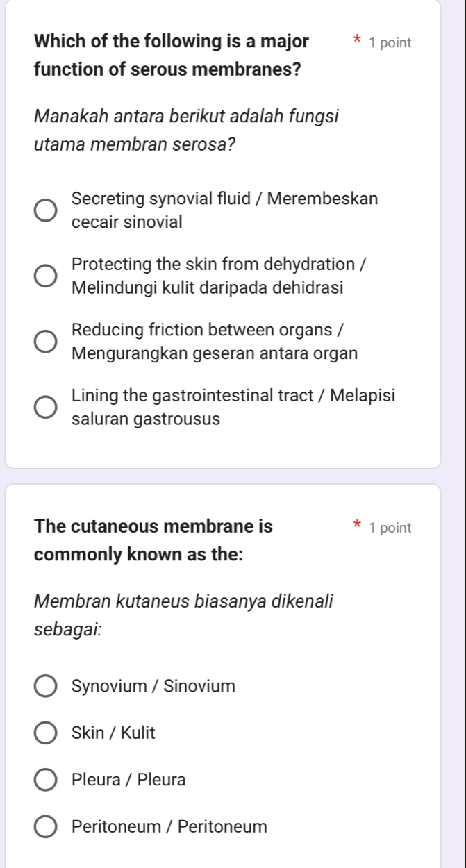Click 'Mengurangkan geseran antara organ' label text

[x=215, y=353]
